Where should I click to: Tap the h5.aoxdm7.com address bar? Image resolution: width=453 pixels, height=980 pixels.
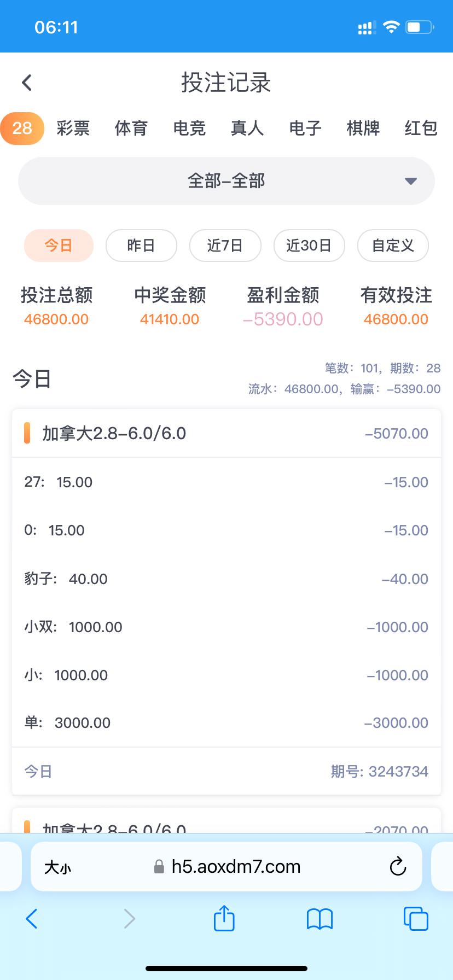(x=235, y=867)
